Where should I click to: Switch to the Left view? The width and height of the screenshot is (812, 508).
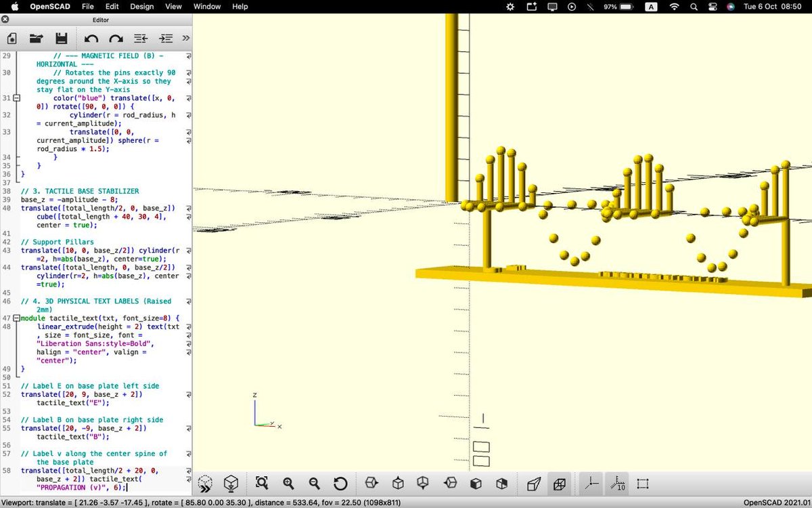450,484
